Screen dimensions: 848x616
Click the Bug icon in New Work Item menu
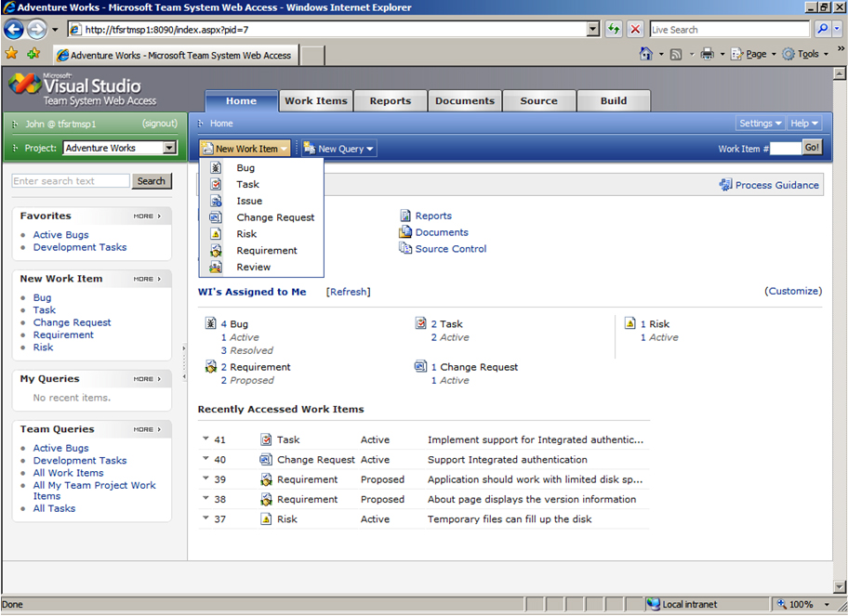(x=216, y=168)
